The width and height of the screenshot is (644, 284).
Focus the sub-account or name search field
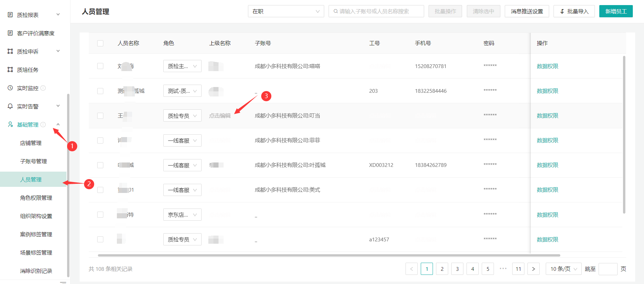tap(376, 11)
